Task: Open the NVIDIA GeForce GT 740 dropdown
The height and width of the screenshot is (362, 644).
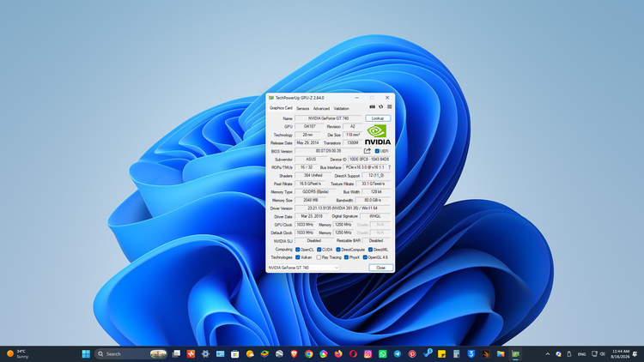Action: pos(303,268)
